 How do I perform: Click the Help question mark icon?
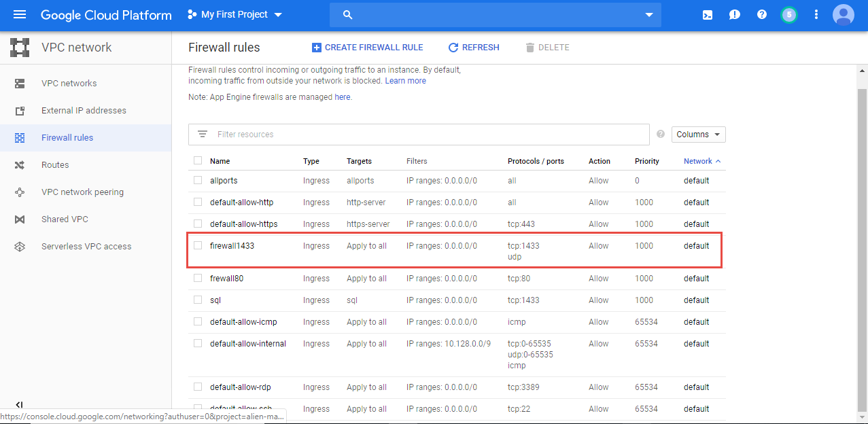761,14
